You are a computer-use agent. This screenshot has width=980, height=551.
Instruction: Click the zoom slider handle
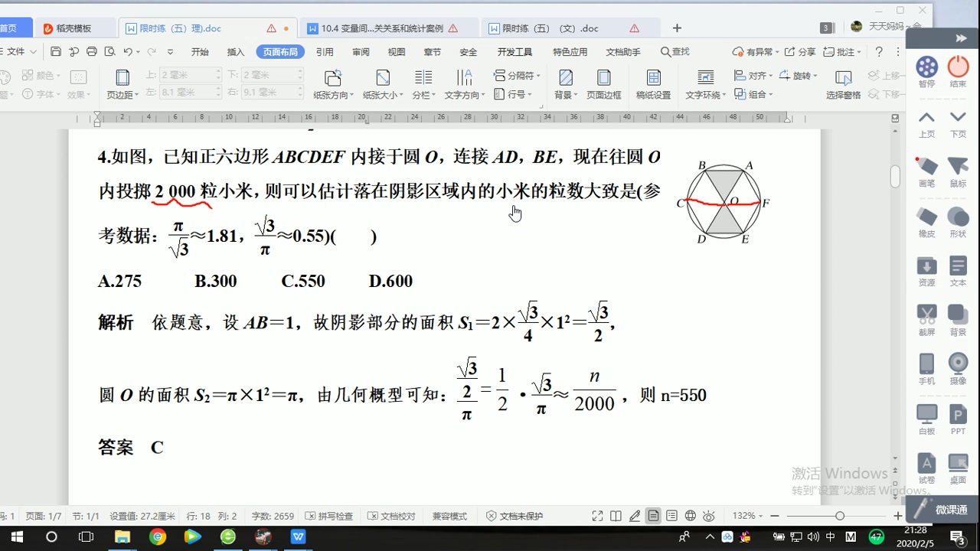tap(840, 516)
